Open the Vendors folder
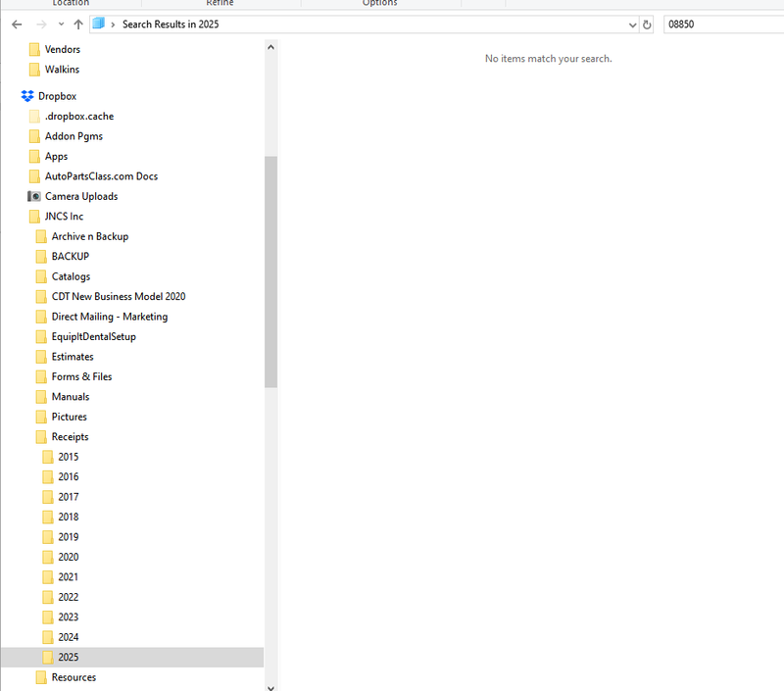This screenshot has width=784, height=691. coord(62,49)
